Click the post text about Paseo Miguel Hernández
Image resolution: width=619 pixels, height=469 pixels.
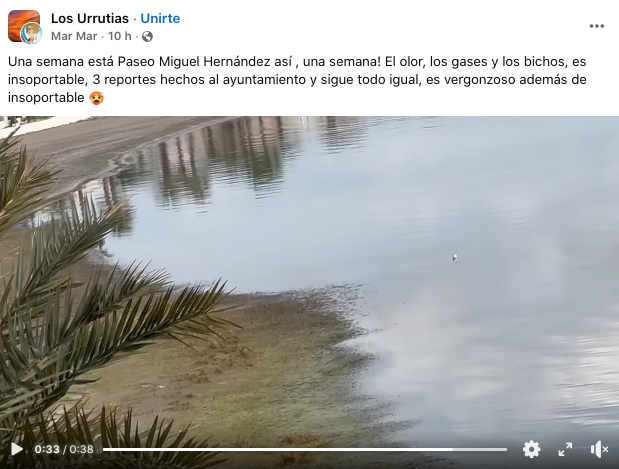[297, 79]
